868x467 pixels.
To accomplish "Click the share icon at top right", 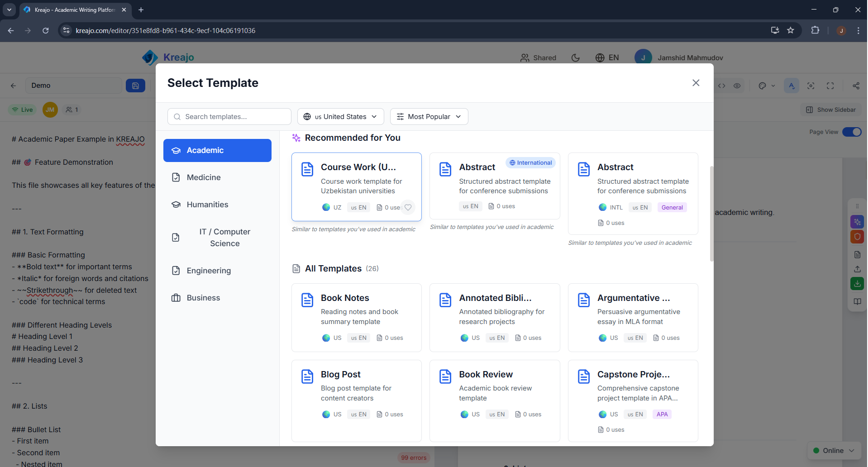I will click(x=855, y=86).
